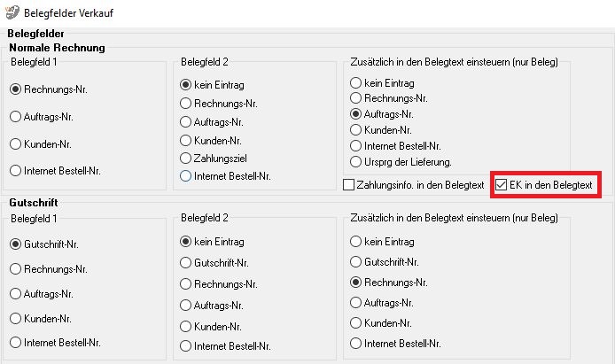
Task: Click the Belegfelder Verkauf window icon
Action: (12, 12)
